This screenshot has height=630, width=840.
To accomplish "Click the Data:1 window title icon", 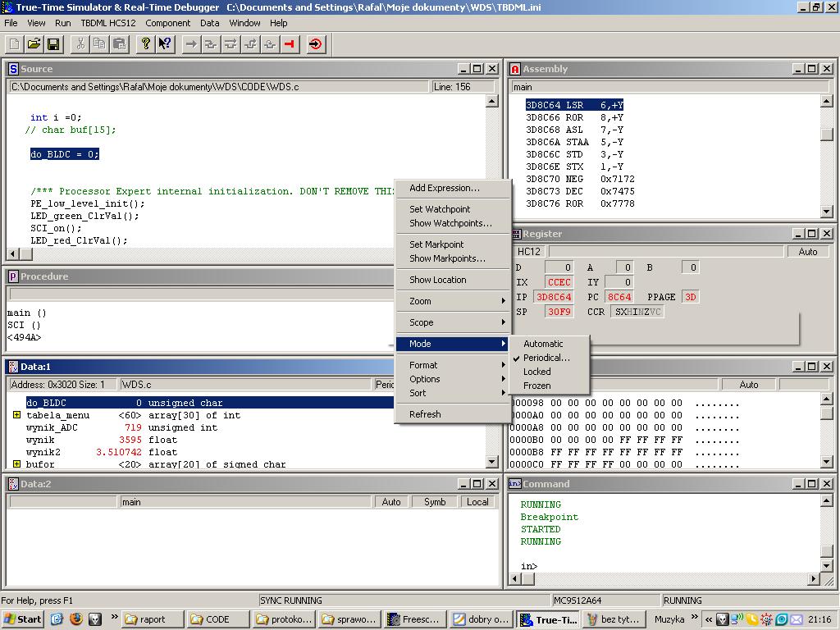I will [13, 367].
